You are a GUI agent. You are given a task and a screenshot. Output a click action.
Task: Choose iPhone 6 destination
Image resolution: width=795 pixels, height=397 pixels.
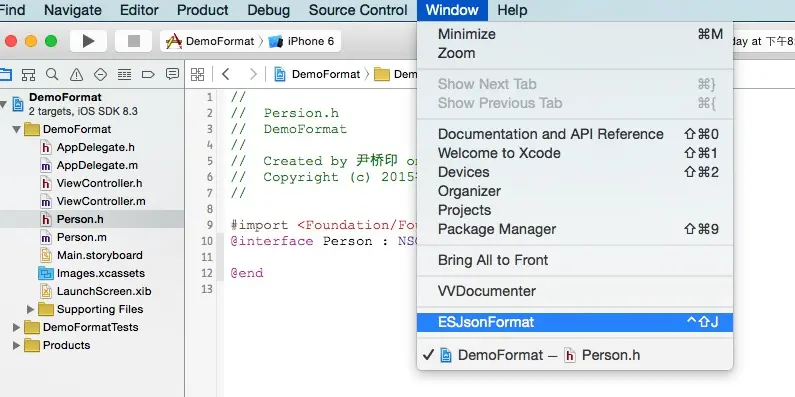click(x=302, y=41)
